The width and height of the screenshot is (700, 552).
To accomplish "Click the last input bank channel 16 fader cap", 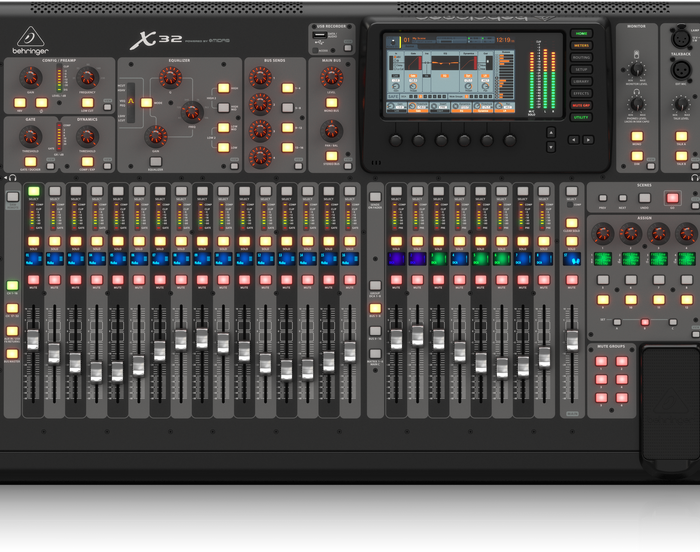I will pyautogui.click(x=350, y=352).
